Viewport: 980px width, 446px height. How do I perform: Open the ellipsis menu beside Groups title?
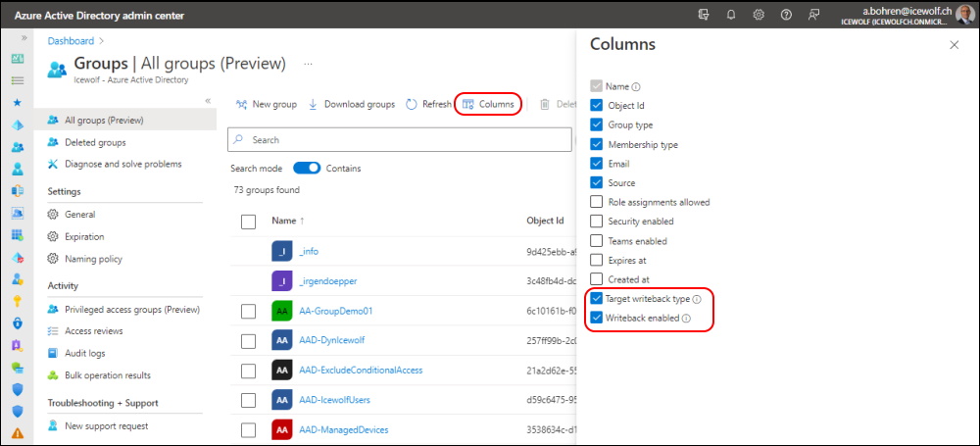308,64
